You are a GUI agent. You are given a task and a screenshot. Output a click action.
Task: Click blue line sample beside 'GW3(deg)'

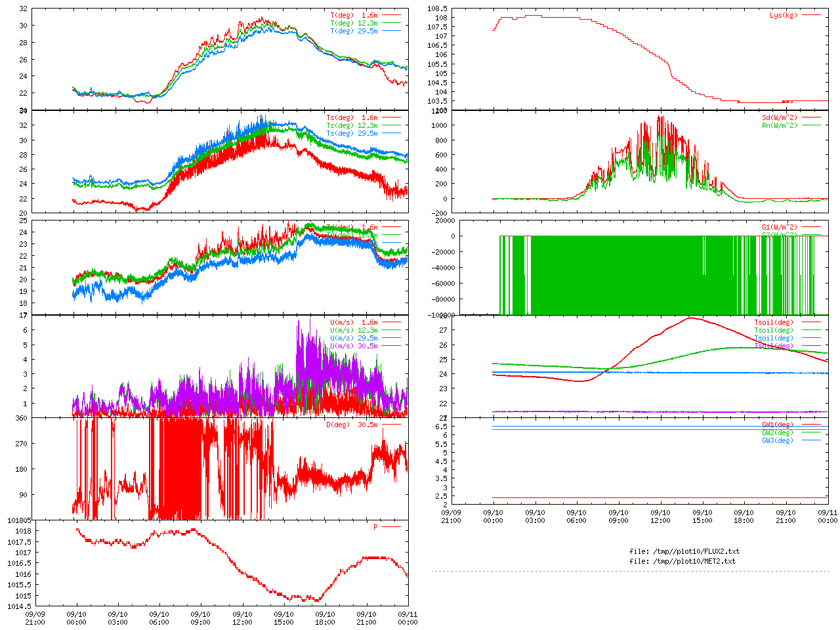pyautogui.click(x=811, y=440)
